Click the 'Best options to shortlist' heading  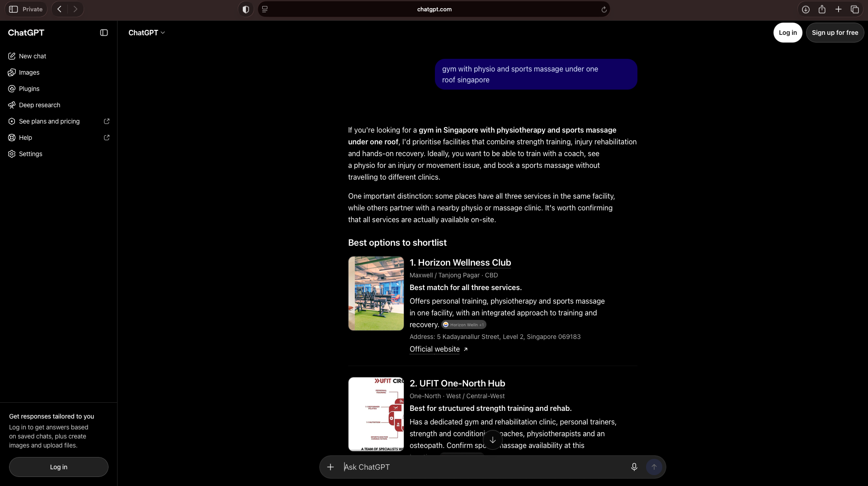click(x=397, y=243)
